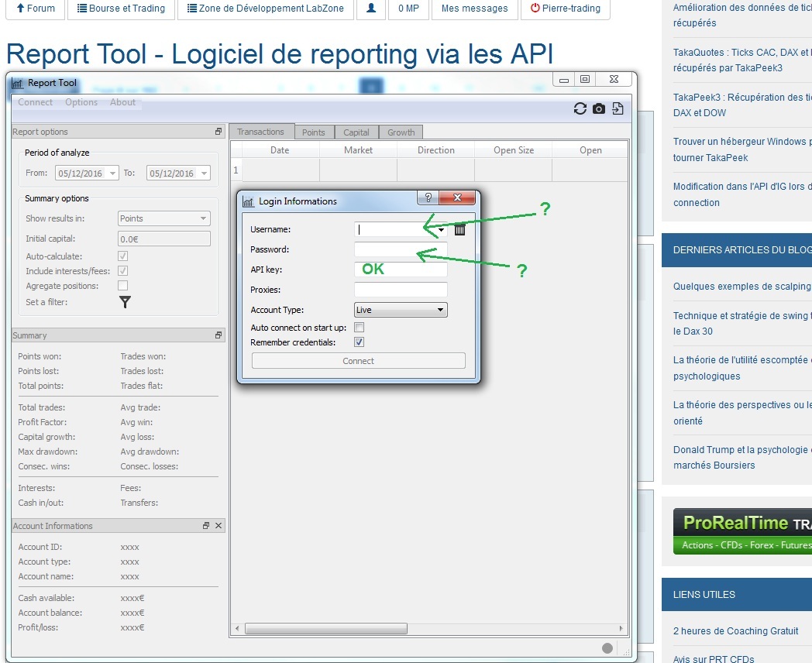Toggle Auto-calculate checkbox
The width and height of the screenshot is (812, 663).
(122, 256)
